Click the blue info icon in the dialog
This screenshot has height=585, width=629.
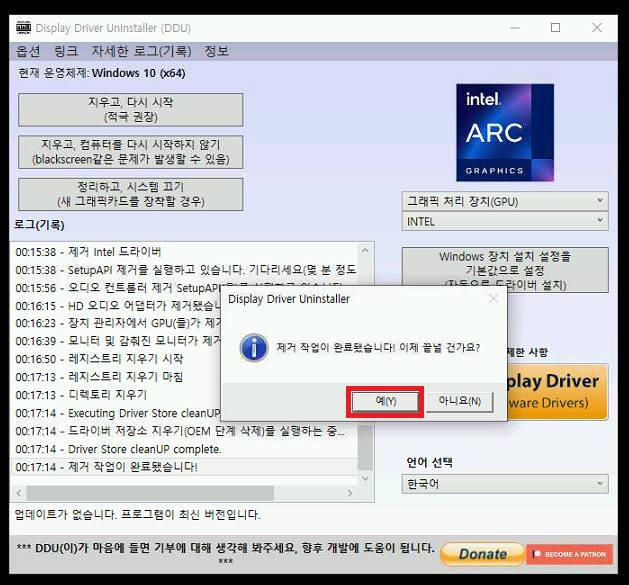pyautogui.click(x=254, y=347)
